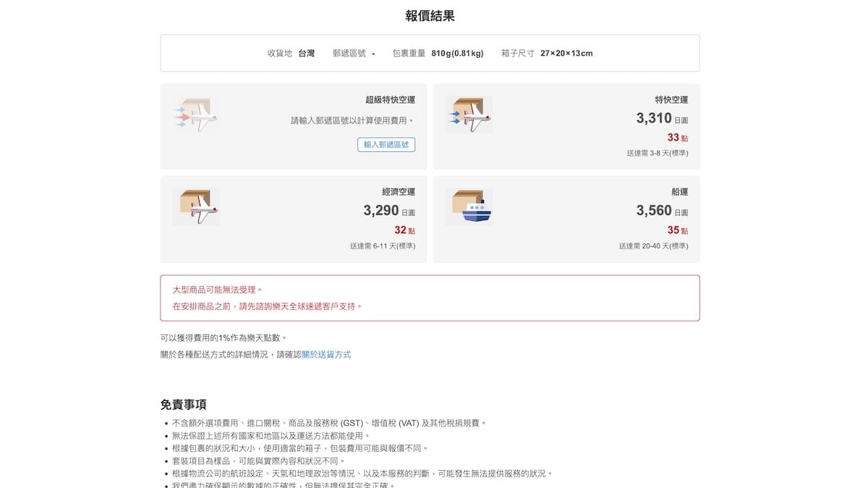Click 可以獲得費用的1%作為樂天點數 note
Viewport: 868px width, 488px height.
[x=224, y=338]
